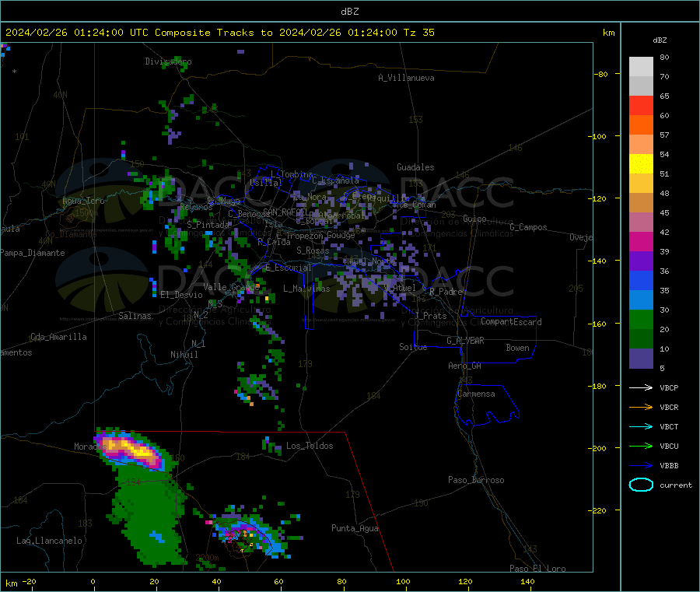Click the L_Malvinas place label
The height and width of the screenshot is (592, 700).
306,289
